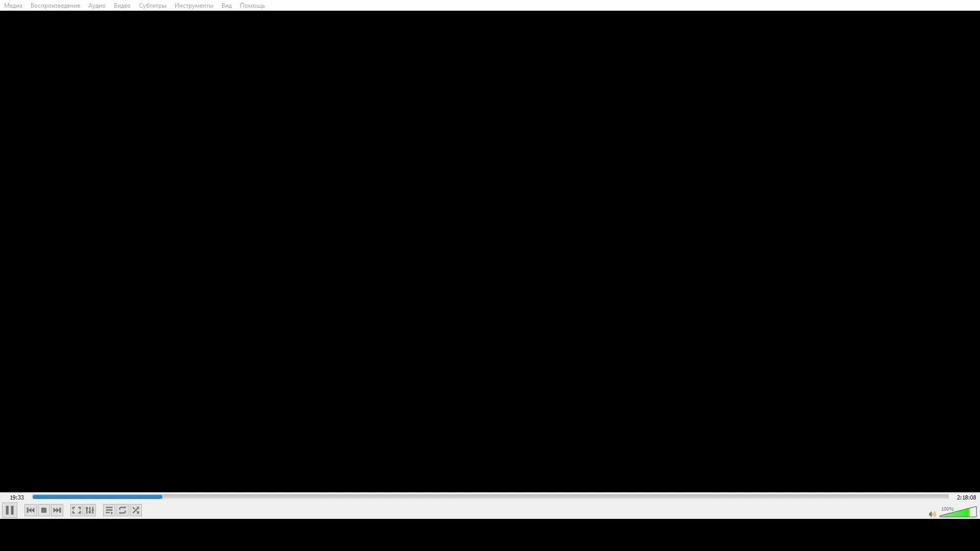Open the Инструменты menu
The width and height of the screenshot is (980, 551).
[x=194, y=6]
